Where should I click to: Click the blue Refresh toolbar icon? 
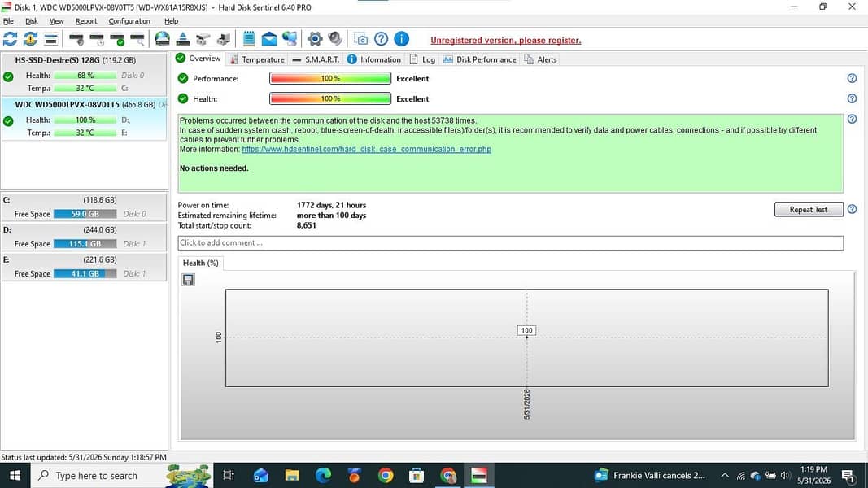point(10,39)
